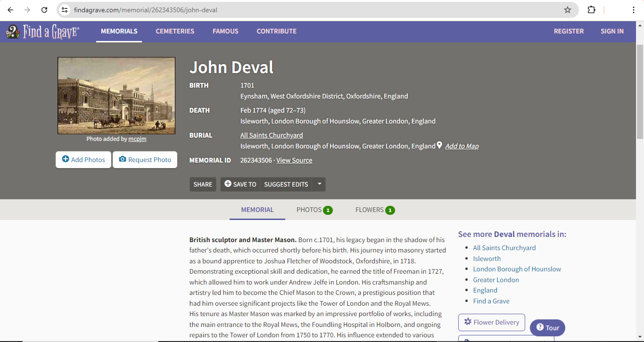This screenshot has height=342, width=644.
Task: Bookmark this page with the star icon
Action: [568, 10]
